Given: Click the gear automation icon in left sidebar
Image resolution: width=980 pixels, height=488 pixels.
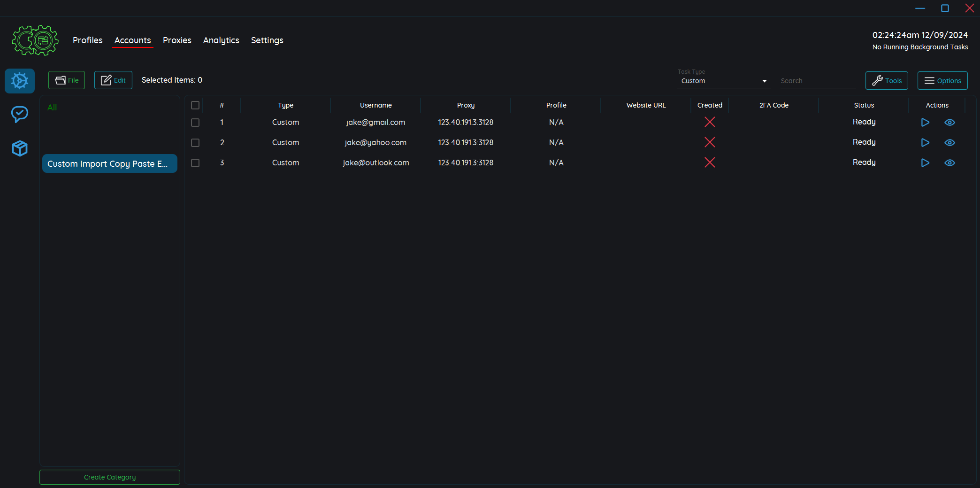Looking at the screenshot, I should (20, 81).
